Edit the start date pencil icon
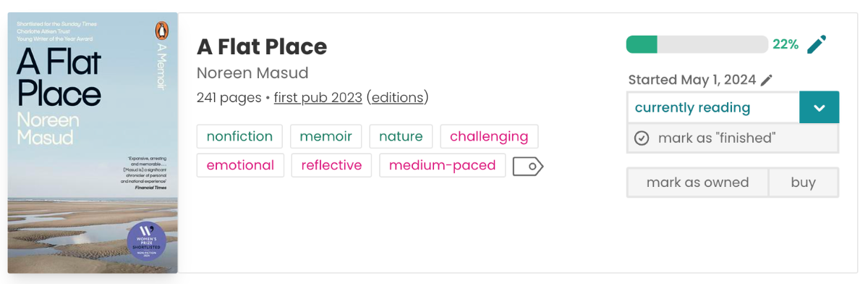Screen dimensions: 868x284 [x=767, y=80]
